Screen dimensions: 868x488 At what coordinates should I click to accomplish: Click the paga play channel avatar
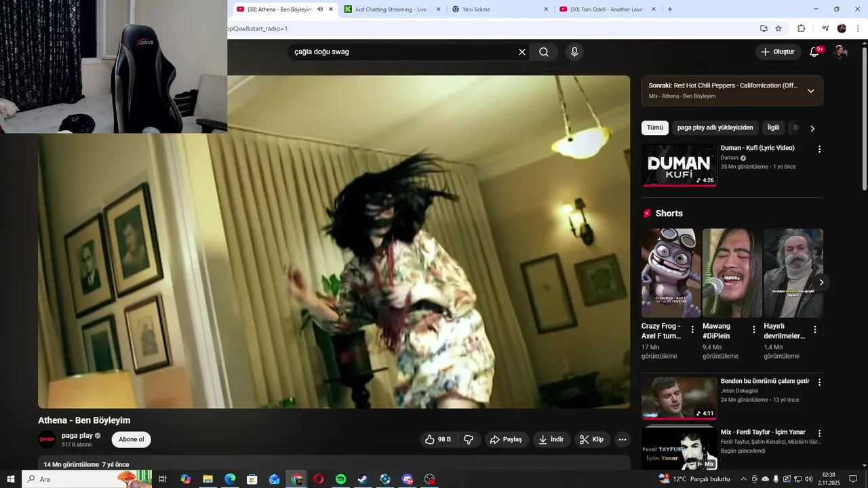(47, 439)
